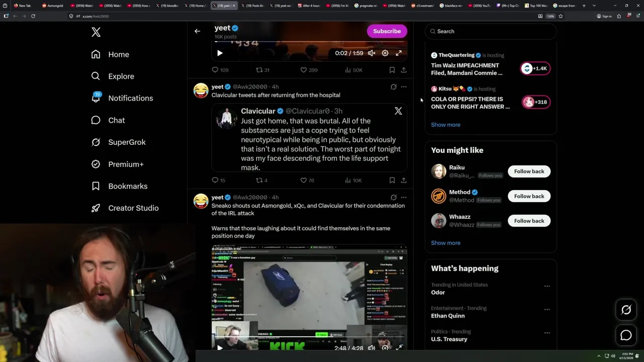Unmute the Sneako Kick video
The width and height of the screenshot is (644, 362).
point(371,347)
